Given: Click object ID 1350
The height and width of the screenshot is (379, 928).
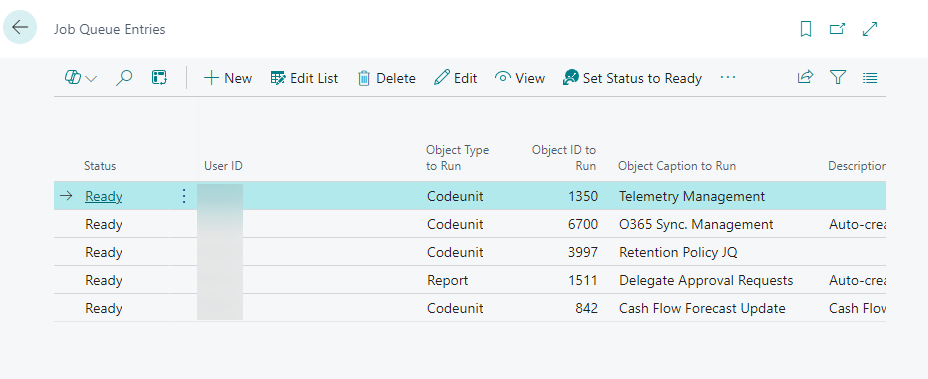Looking at the screenshot, I should pyautogui.click(x=582, y=196).
